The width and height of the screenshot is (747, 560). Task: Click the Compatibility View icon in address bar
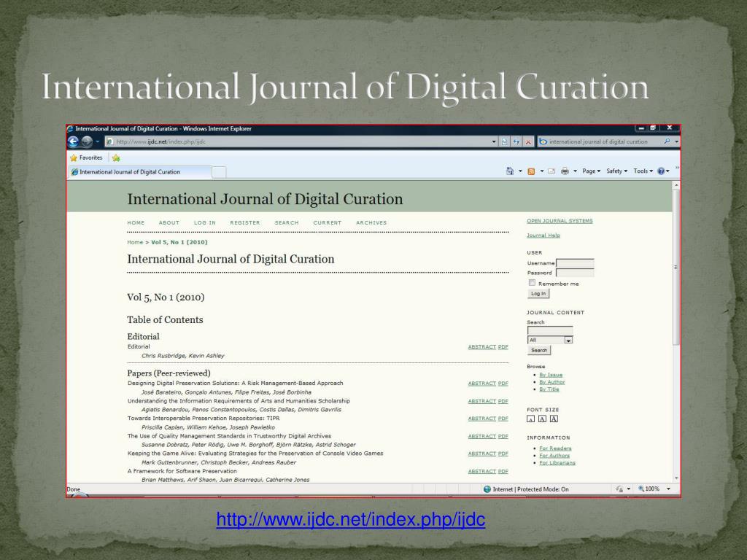[x=505, y=141]
